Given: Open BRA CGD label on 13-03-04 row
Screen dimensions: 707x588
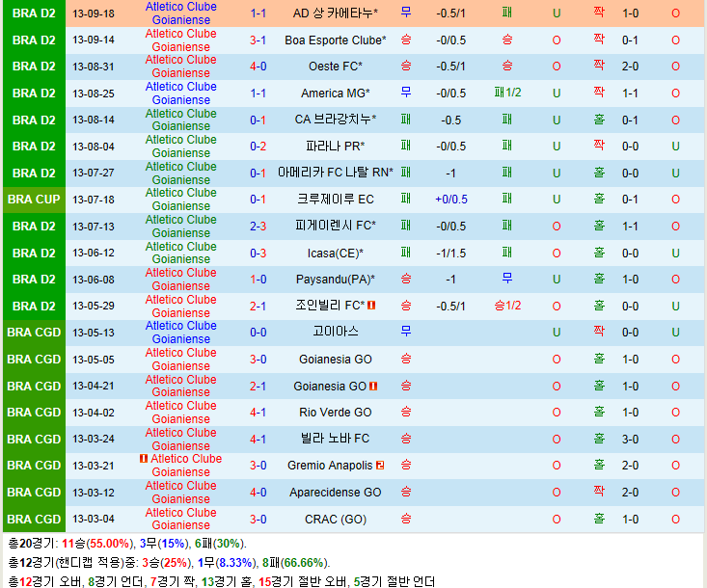Looking at the screenshot, I should (x=34, y=519).
